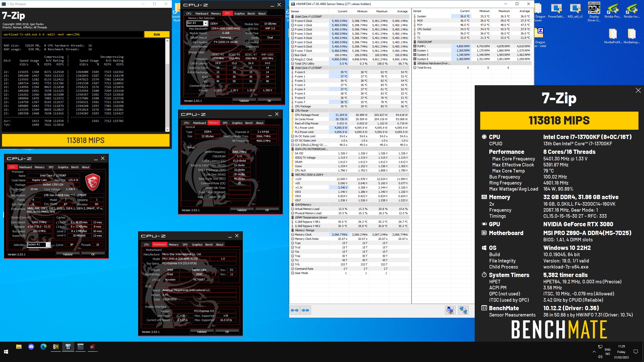Screen dimensions: 644x362
Task: Close the BenchMate result overlay with X
Action: [638, 90]
